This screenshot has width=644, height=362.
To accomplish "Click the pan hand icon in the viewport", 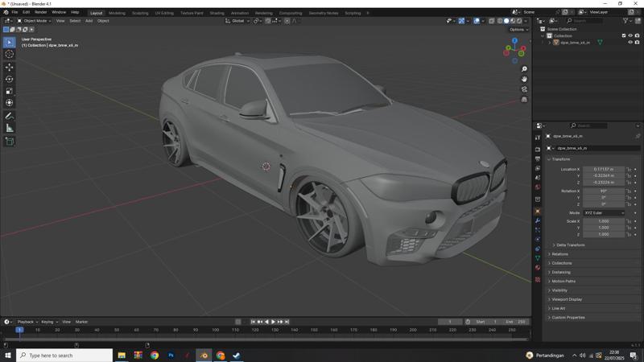I will 524,79.
